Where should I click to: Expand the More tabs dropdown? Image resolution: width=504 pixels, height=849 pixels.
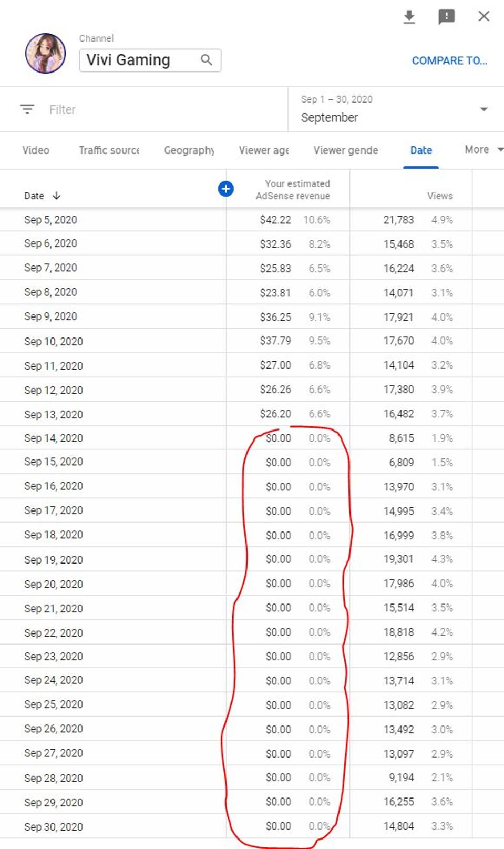[484, 150]
